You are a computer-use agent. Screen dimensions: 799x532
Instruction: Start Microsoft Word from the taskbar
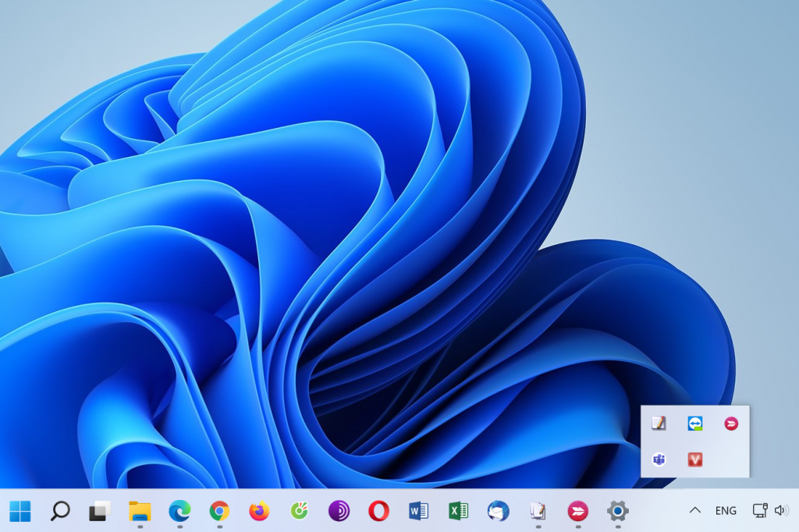[x=418, y=511]
